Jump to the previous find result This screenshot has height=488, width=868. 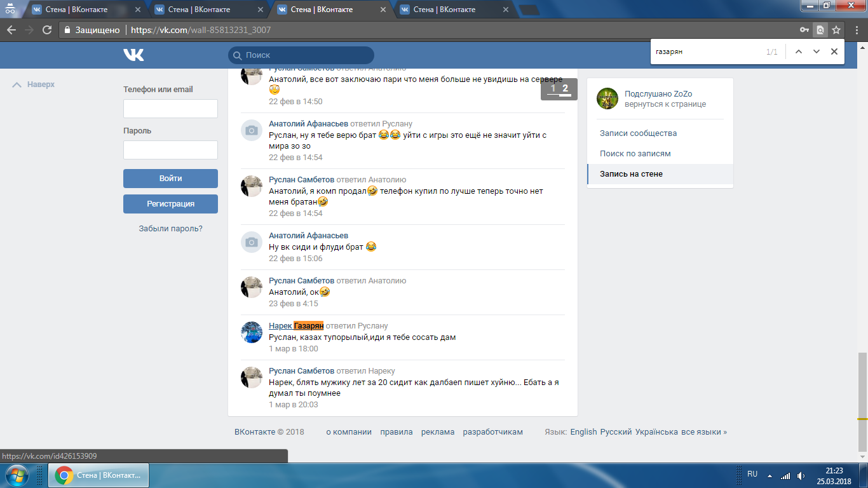pyautogui.click(x=798, y=51)
